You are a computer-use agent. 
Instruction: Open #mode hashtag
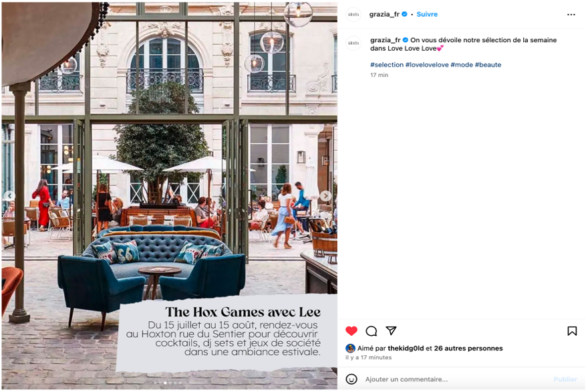[462, 65]
